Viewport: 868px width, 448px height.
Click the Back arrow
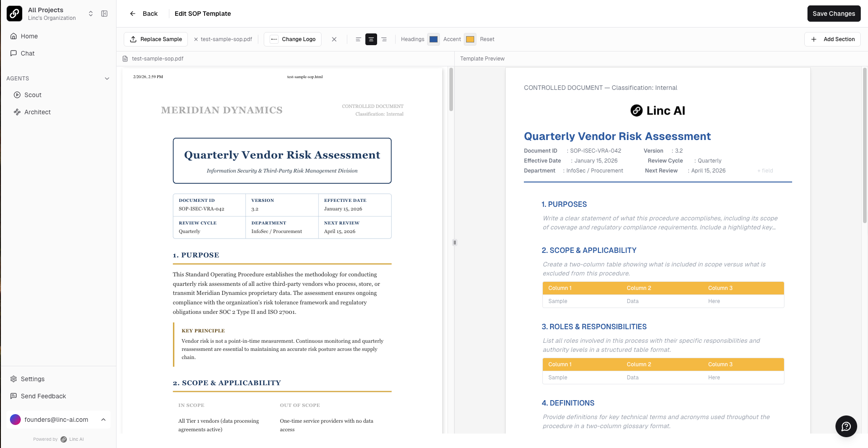click(x=133, y=14)
